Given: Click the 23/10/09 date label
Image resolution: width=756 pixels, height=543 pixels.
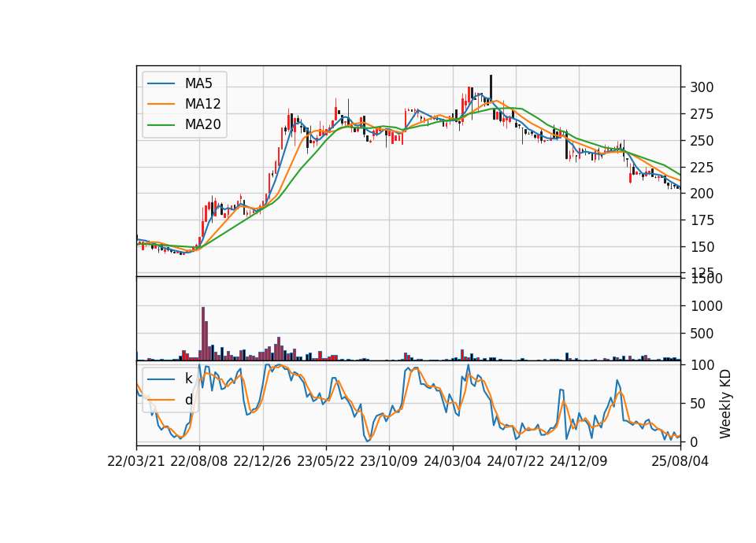Looking at the screenshot, I should (x=388, y=461).
